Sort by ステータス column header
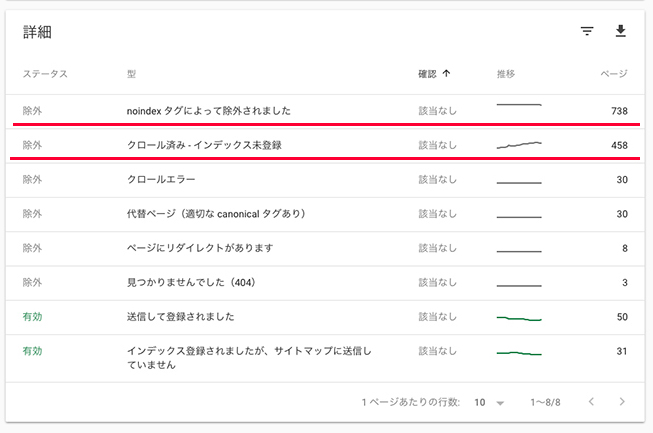This screenshot has height=433, width=653. pos(45,74)
